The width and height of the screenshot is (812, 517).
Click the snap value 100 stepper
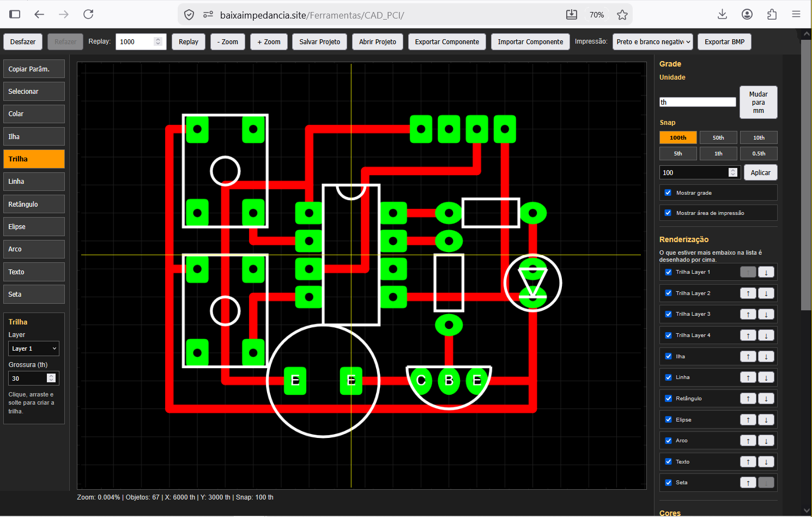point(732,172)
